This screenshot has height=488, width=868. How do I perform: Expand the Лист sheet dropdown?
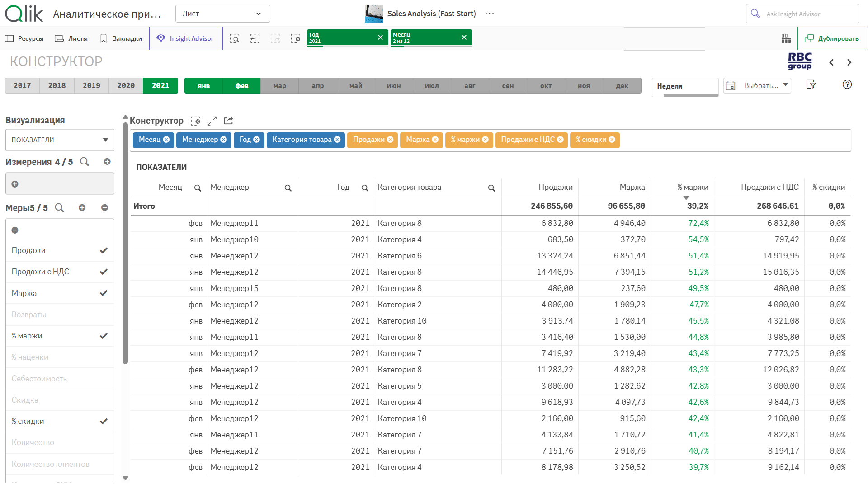coord(222,14)
